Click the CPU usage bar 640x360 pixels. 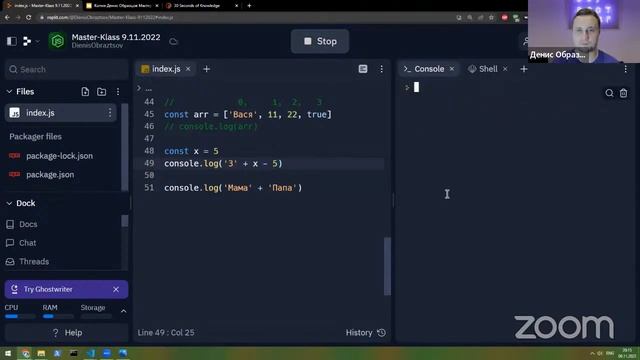point(20,316)
